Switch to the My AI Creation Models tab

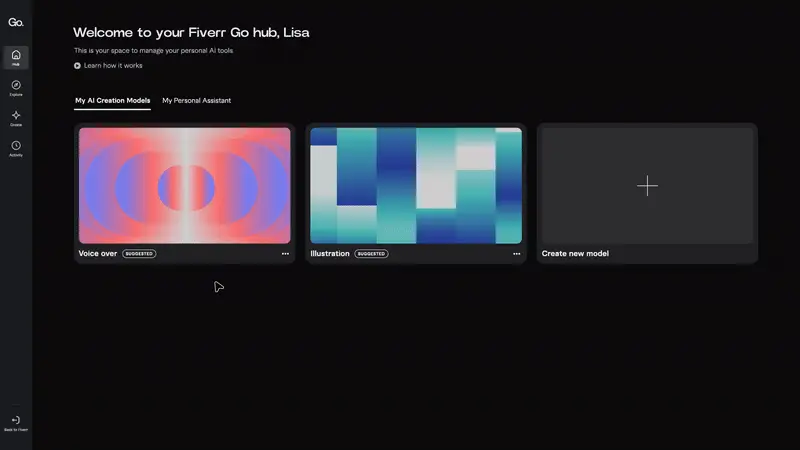112,101
